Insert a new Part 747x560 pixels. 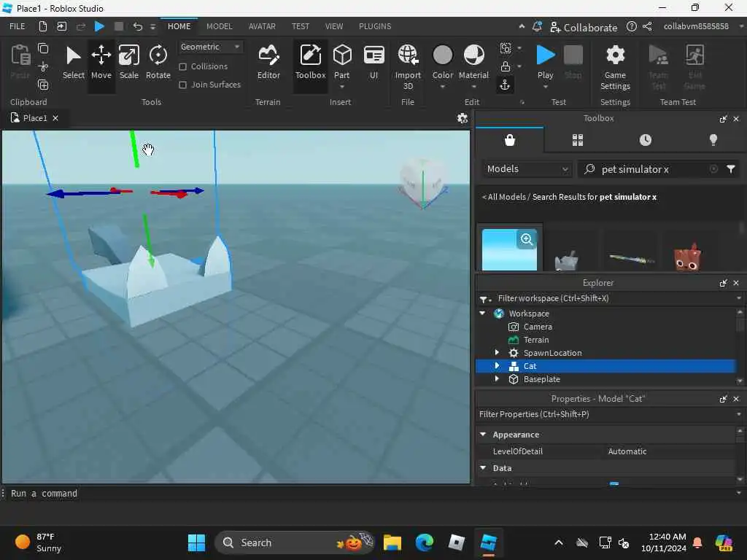[342, 57]
